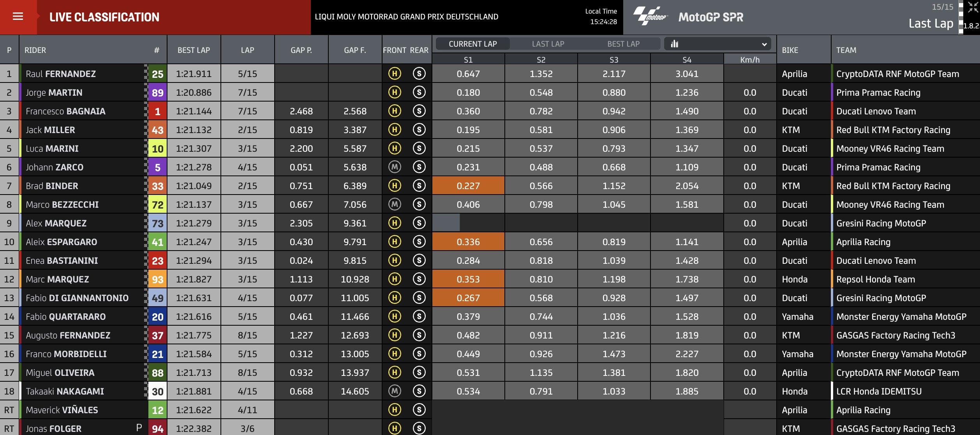
Task: Select rider Takaaki NAKAGAMI
Action: 65,391
